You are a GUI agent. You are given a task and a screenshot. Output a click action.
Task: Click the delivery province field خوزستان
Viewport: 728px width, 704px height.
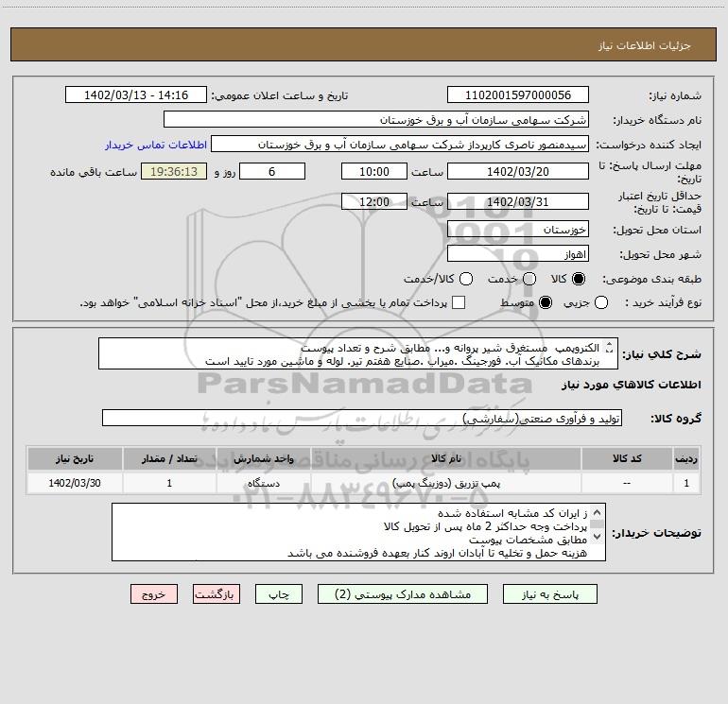518,229
